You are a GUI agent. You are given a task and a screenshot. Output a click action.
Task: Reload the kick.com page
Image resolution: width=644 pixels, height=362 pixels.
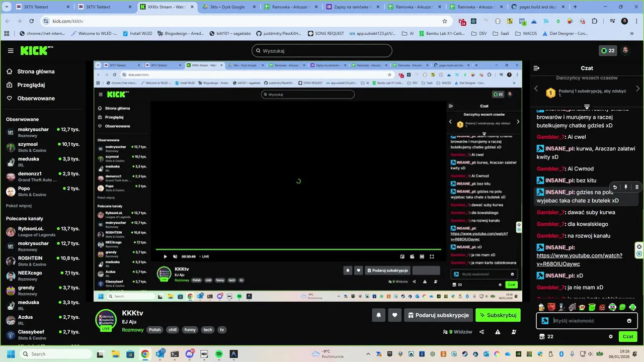32,21
